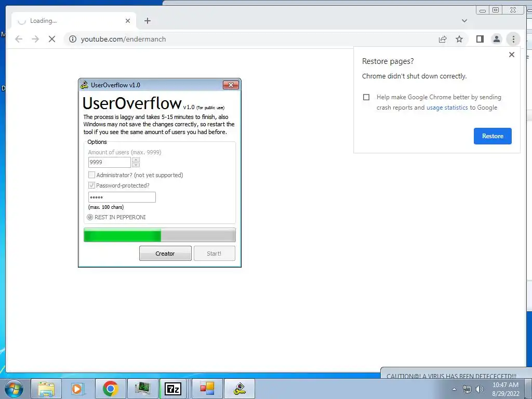Select the REST IN PEPPERONI radio button
The height and width of the screenshot is (399, 532).
(90, 217)
